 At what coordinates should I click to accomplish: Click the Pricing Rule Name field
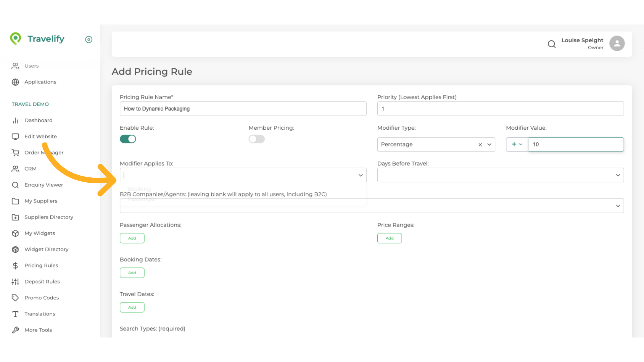click(x=243, y=109)
